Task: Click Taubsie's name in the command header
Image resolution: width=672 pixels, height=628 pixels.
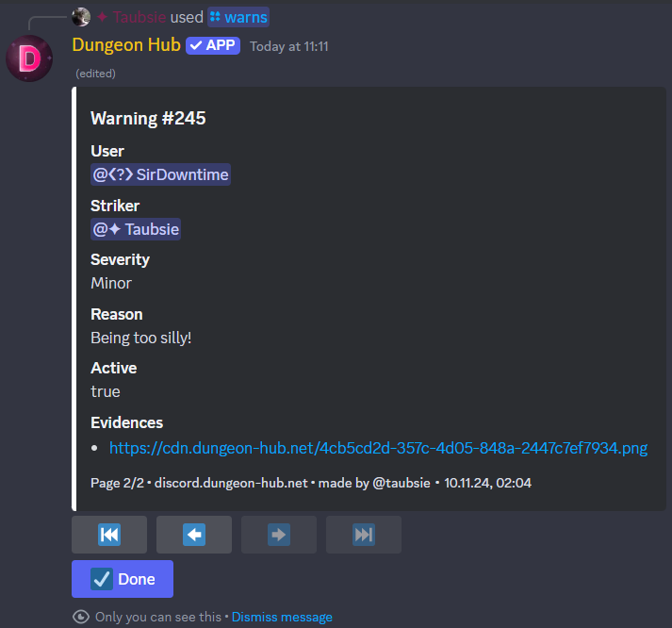Action: coord(139,17)
